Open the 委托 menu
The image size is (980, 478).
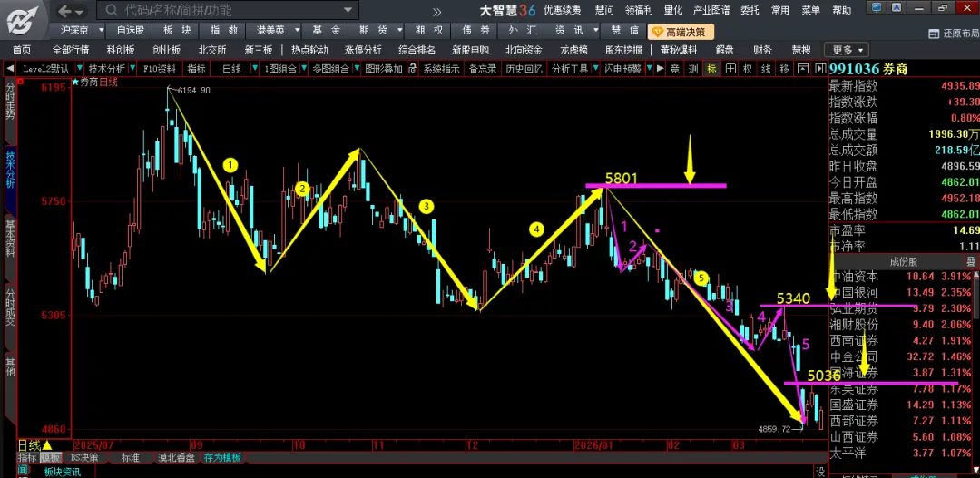(750, 11)
